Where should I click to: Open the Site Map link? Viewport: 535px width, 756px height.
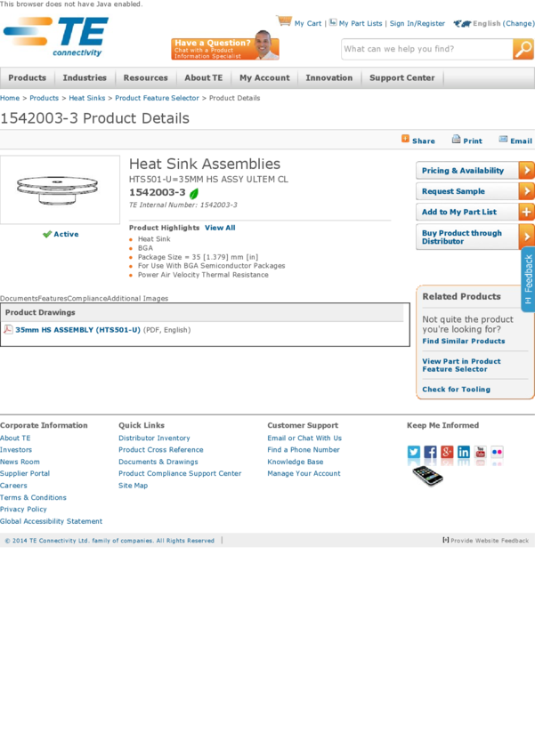tap(134, 486)
